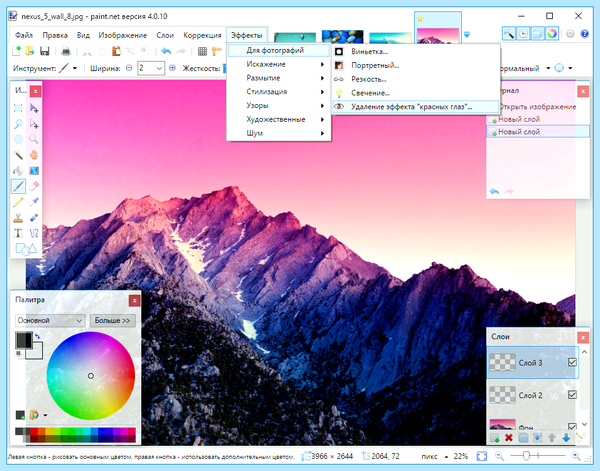Viewport: 600px width, 471px height.
Task: Toggle Tools window button in top right
Action: pos(509,34)
